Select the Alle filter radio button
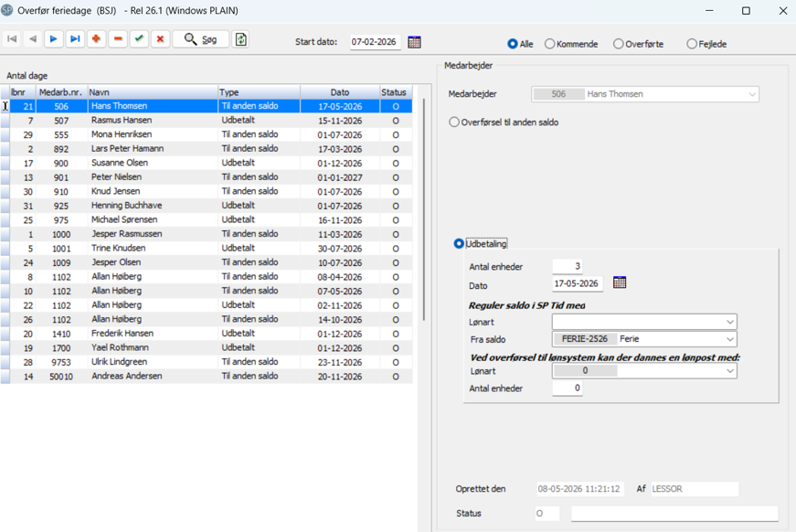The height and width of the screenshot is (532, 796). [x=513, y=44]
